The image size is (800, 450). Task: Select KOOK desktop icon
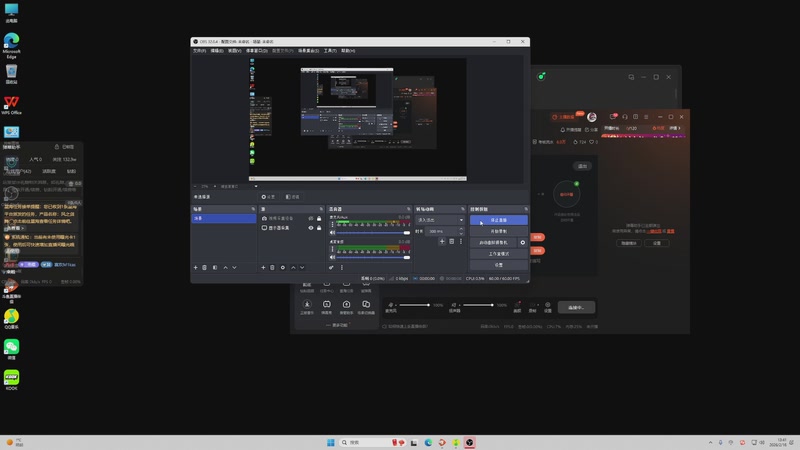[11, 380]
